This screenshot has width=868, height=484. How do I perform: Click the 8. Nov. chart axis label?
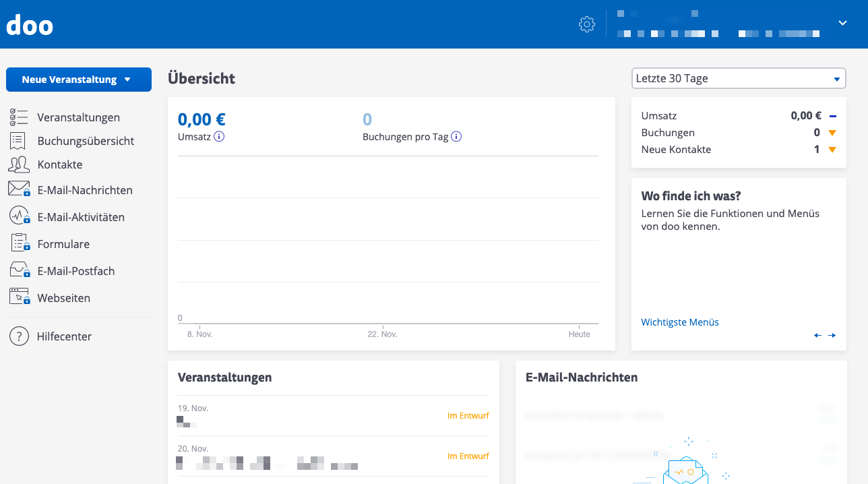[199, 334]
